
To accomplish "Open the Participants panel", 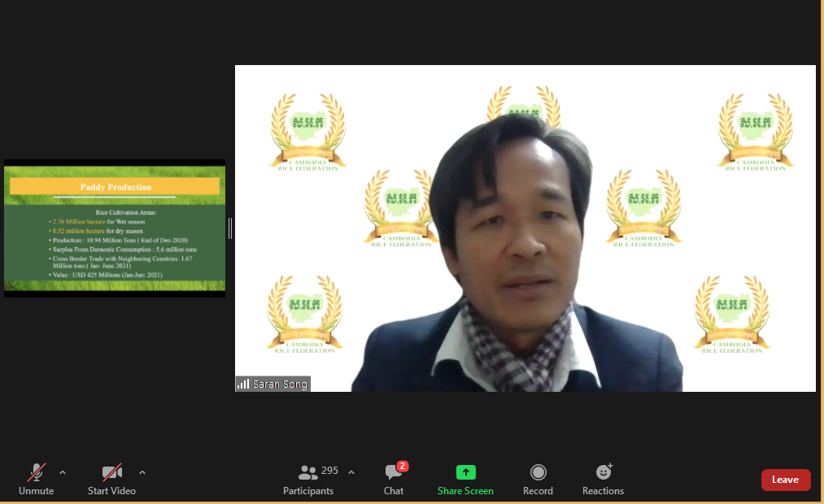I will click(308, 480).
